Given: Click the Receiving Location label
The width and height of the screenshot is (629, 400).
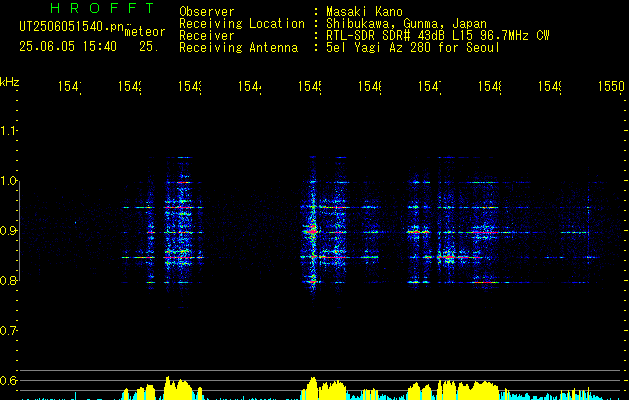Looking at the screenshot, I should (242, 24).
